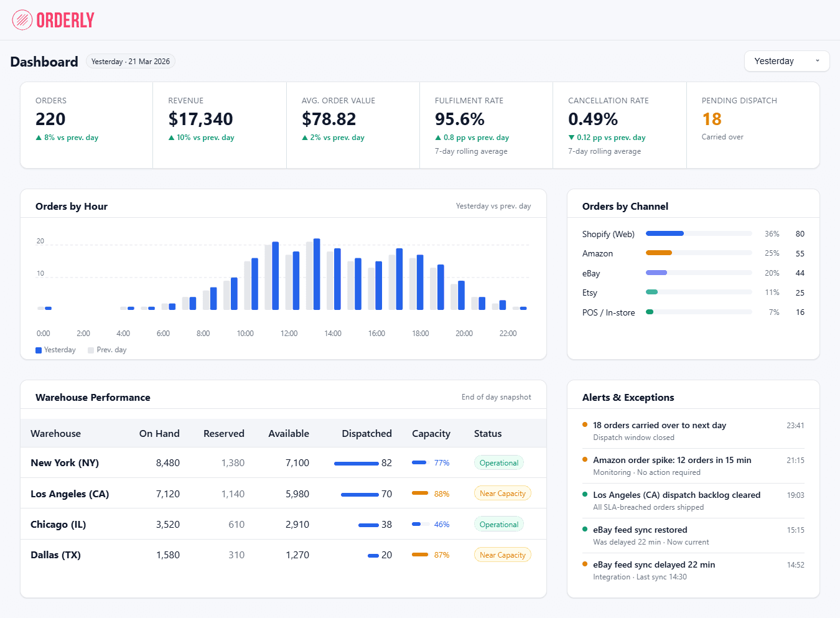Click the dot beside Amazon order spike alert

585,460
